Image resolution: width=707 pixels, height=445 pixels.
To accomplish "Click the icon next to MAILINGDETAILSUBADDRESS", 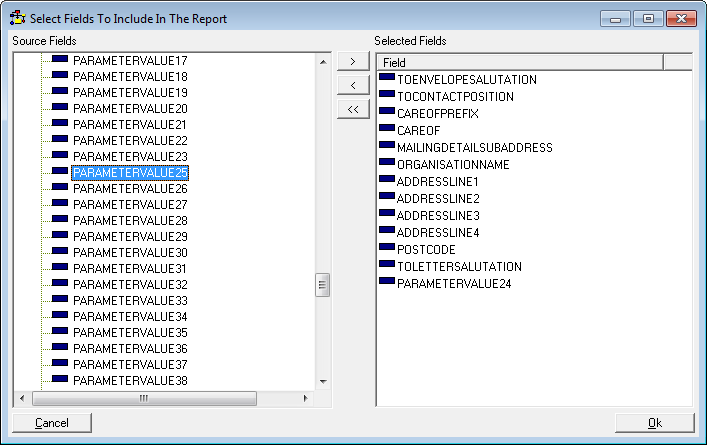I will (x=387, y=145).
